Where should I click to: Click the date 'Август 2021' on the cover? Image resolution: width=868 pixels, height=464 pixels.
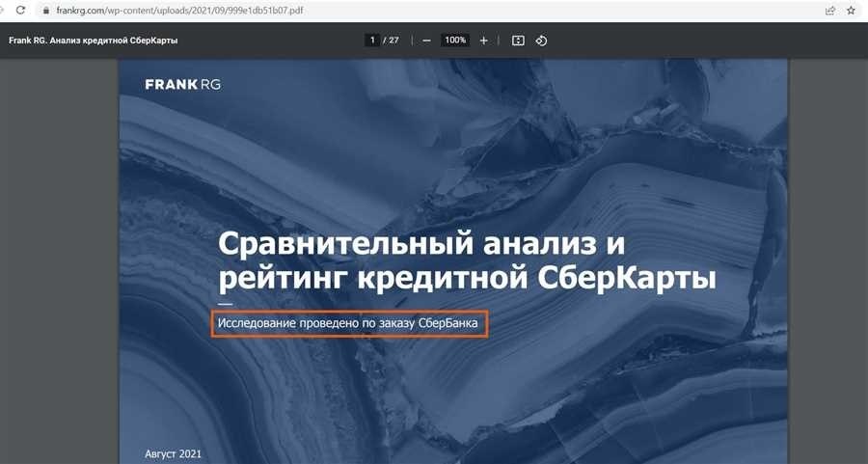(174, 453)
